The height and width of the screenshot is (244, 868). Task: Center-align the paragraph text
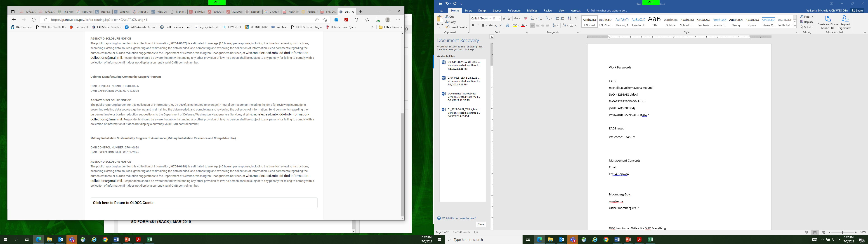pyautogui.click(x=538, y=26)
